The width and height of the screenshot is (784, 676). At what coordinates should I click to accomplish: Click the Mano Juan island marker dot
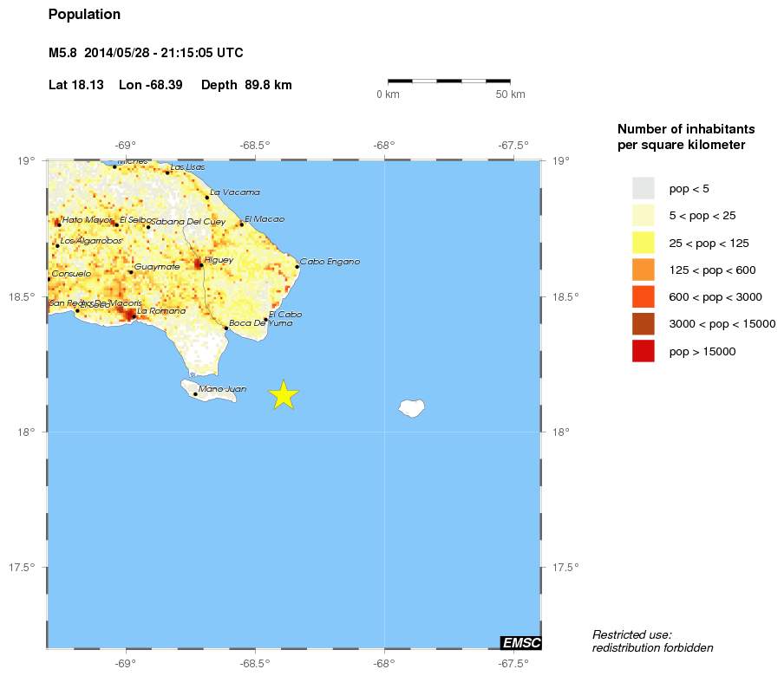click(x=195, y=394)
